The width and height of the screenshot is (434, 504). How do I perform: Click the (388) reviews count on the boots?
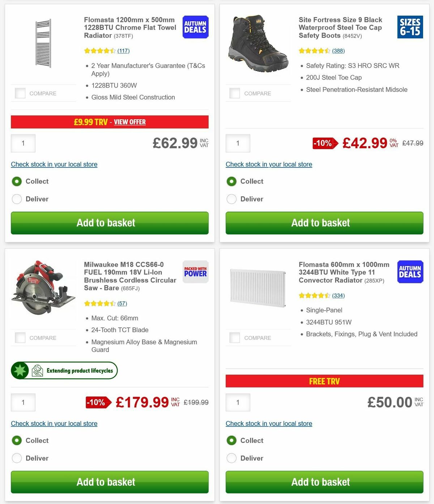pos(338,51)
